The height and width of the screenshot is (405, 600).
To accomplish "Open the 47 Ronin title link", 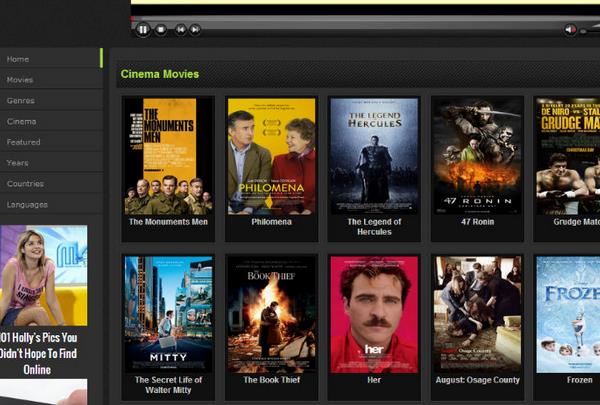I will coord(477,222).
